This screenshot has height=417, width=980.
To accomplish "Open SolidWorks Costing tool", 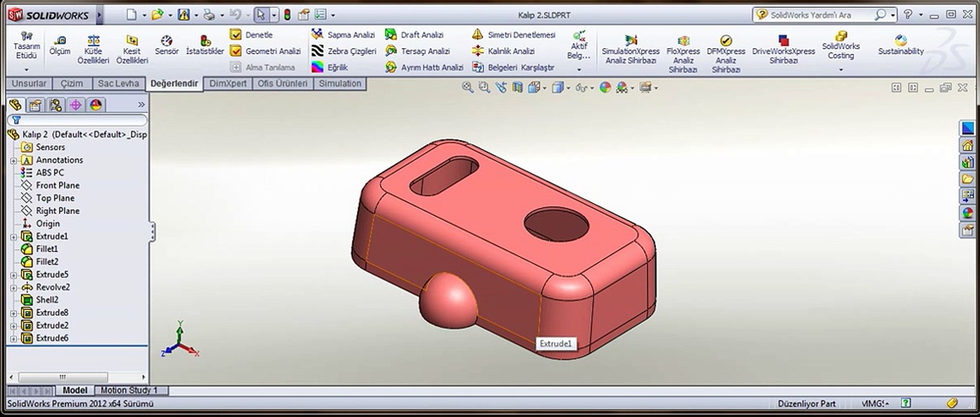I will (841, 45).
